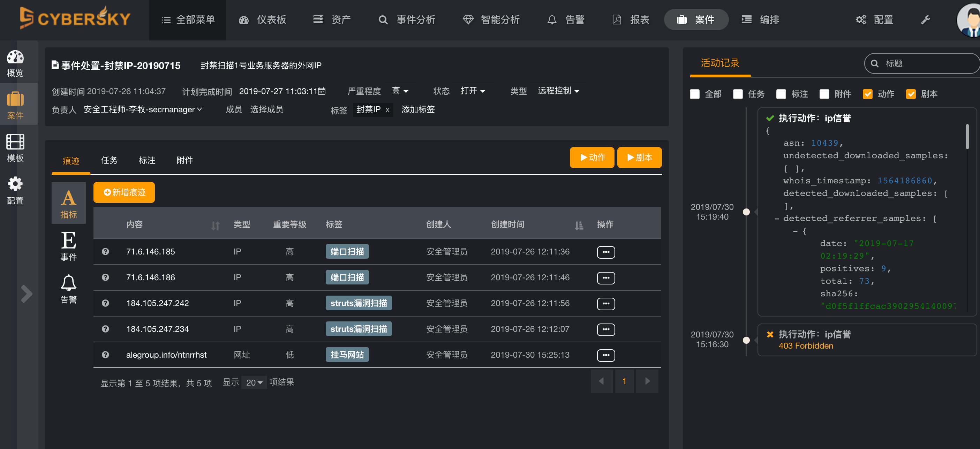Image resolution: width=980 pixels, height=449 pixels.
Task: Click the orange 剧本 run button
Action: coord(639,158)
